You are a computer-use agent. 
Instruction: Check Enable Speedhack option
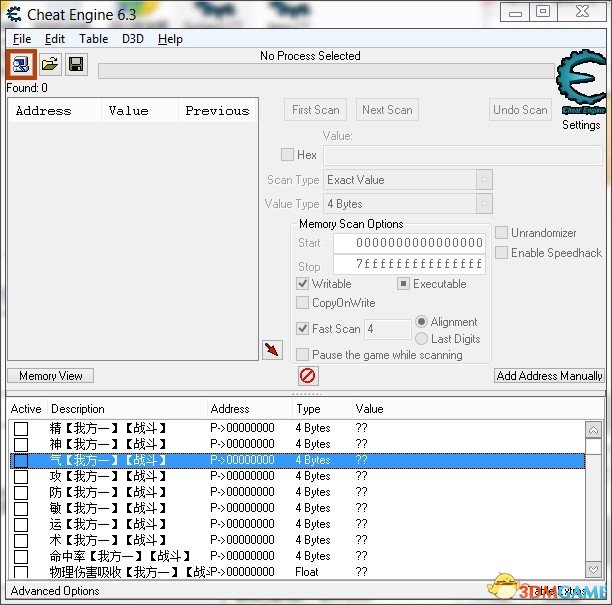tap(502, 253)
